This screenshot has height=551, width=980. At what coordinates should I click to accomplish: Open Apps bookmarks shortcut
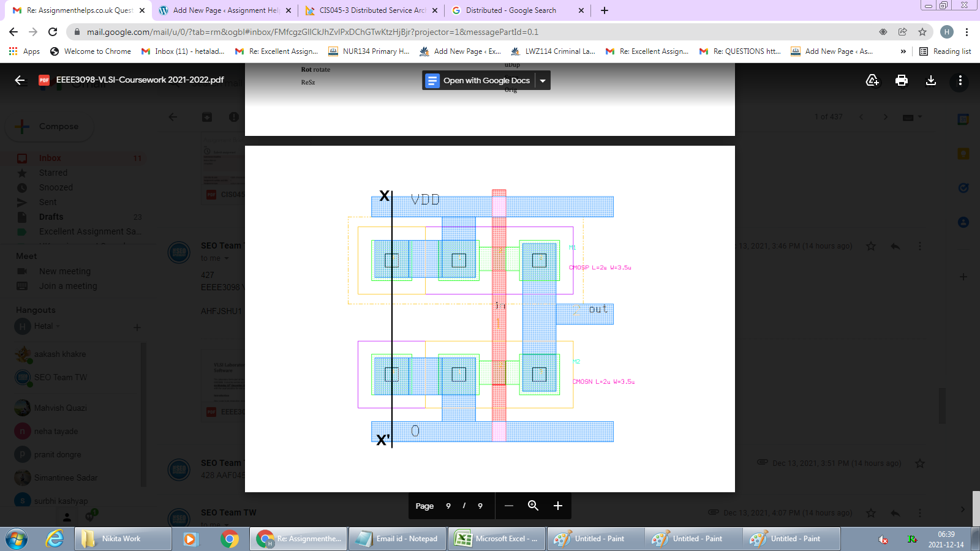[24, 51]
